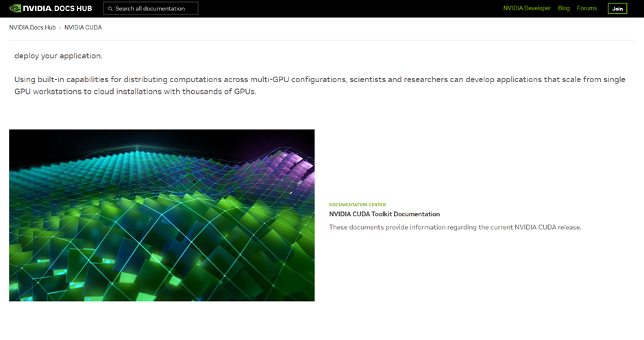
Task: Open the Blog link
Action: 563,8
